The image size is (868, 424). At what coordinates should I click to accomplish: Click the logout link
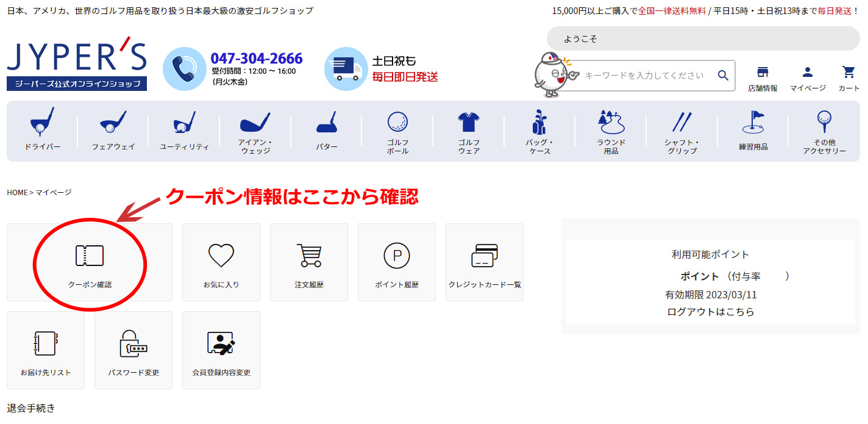711,312
